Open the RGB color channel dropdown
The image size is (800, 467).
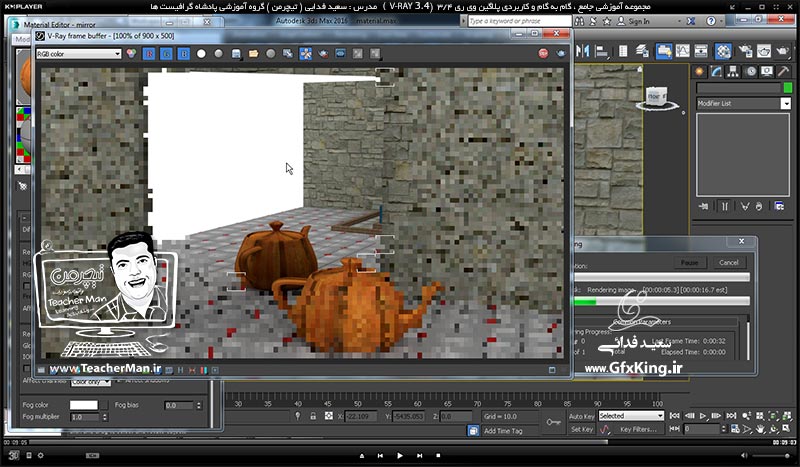click(x=79, y=54)
